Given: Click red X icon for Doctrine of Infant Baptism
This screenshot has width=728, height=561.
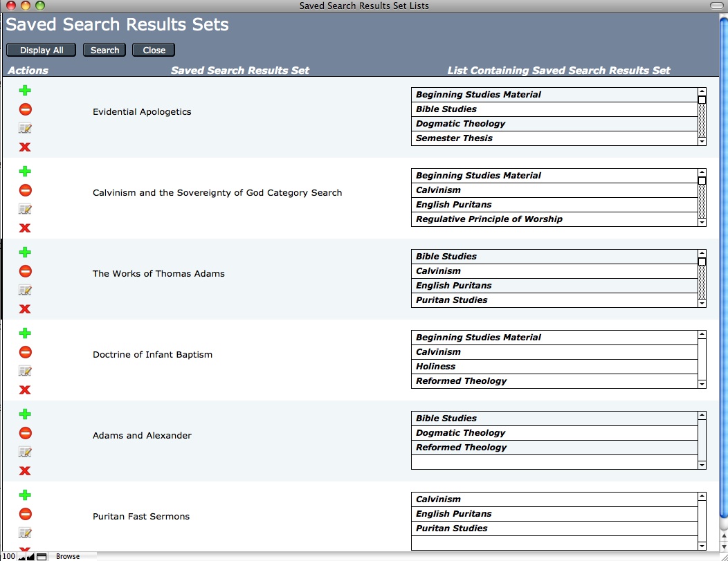Looking at the screenshot, I should coord(25,390).
